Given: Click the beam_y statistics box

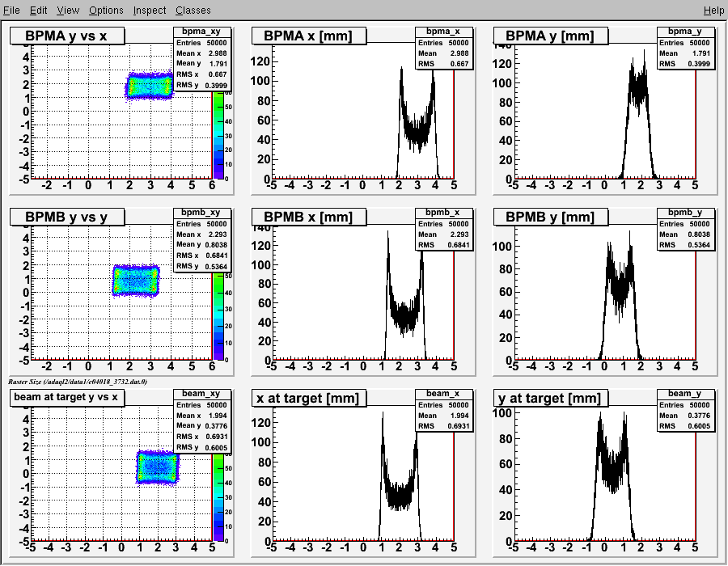Looking at the screenshot, I should click(x=685, y=411).
